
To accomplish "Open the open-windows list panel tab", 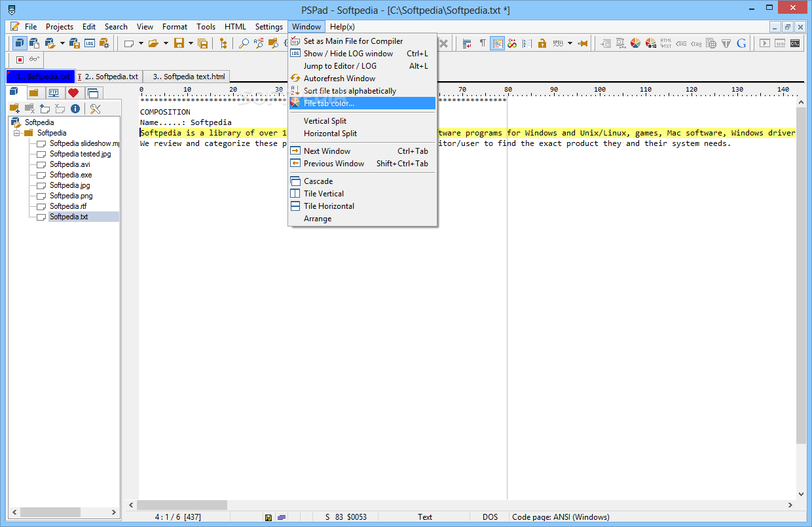I will (92, 93).
